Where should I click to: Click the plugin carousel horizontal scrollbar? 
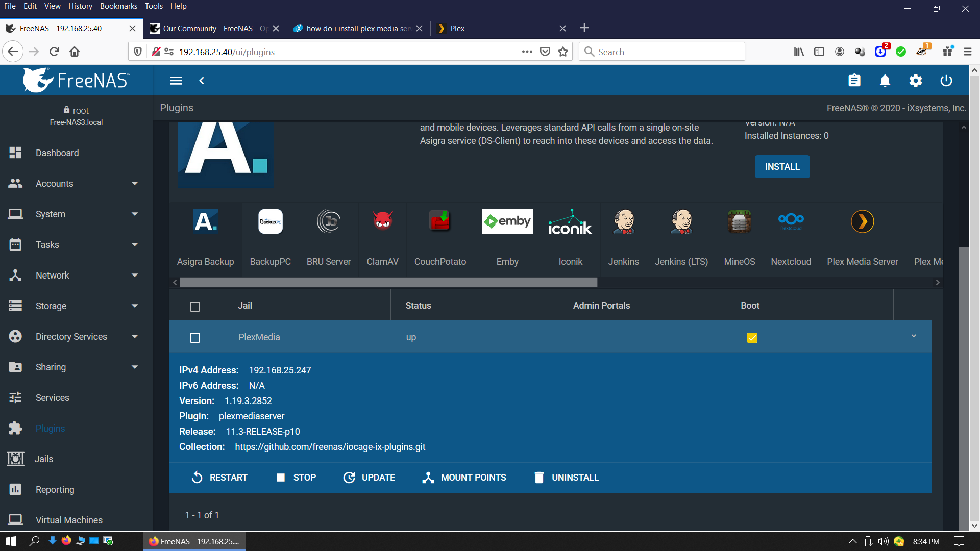pos(388,282)
